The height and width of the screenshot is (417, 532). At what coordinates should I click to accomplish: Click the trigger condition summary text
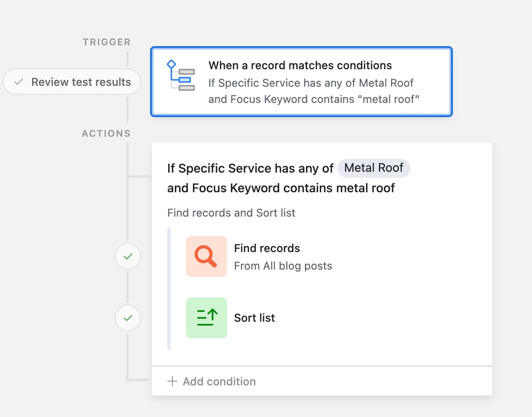pos(313,91)
